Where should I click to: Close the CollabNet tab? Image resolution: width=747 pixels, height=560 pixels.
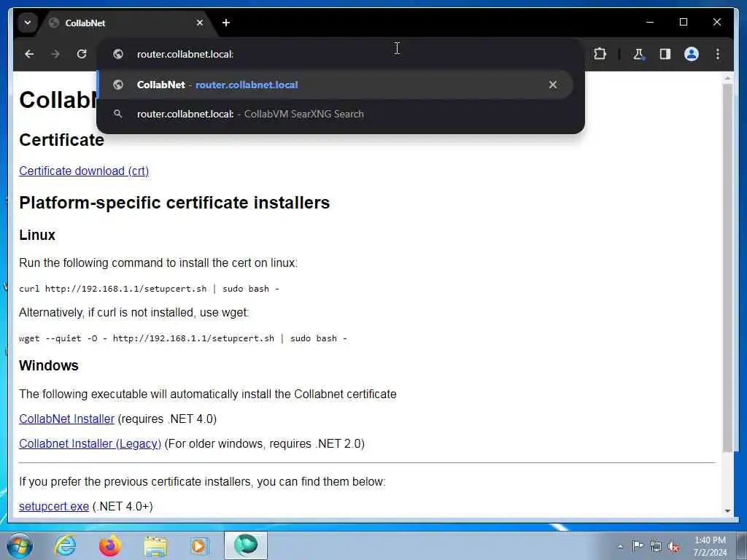tap(200, 23)
